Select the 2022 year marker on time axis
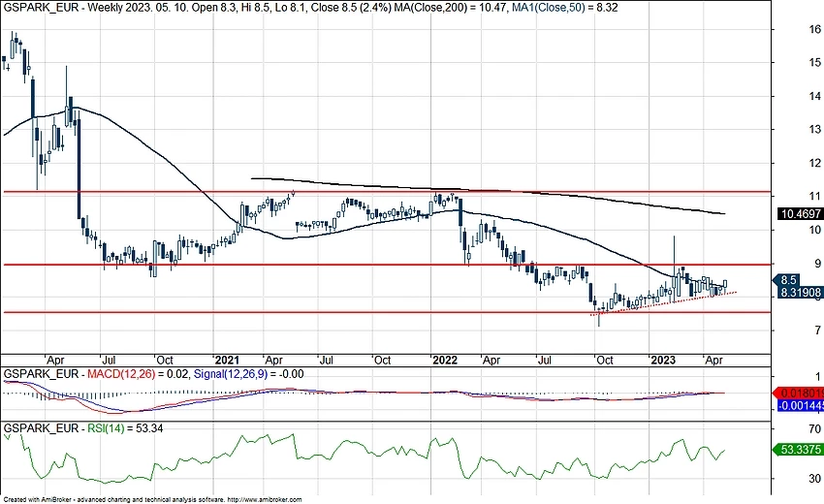The image size is (824, 504). tap(445, 359)
